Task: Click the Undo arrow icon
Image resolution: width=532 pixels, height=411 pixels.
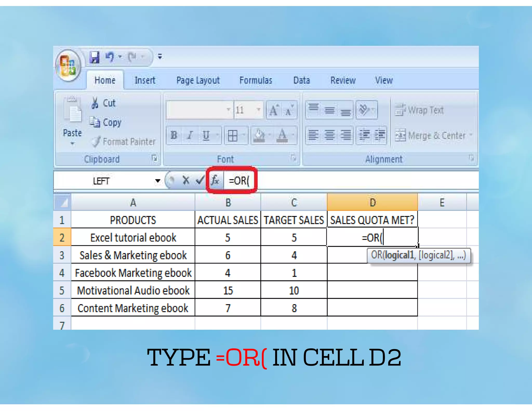Action: tap(110, 57)
